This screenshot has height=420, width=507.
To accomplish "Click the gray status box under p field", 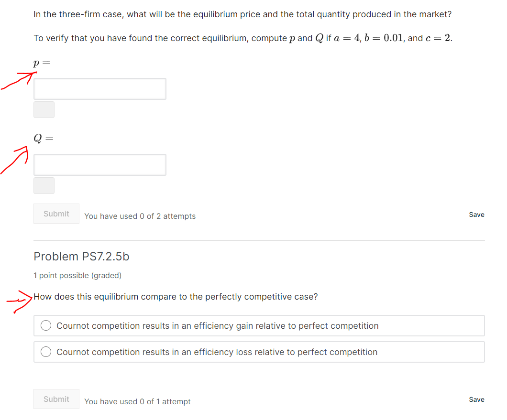I will point(44,110).
